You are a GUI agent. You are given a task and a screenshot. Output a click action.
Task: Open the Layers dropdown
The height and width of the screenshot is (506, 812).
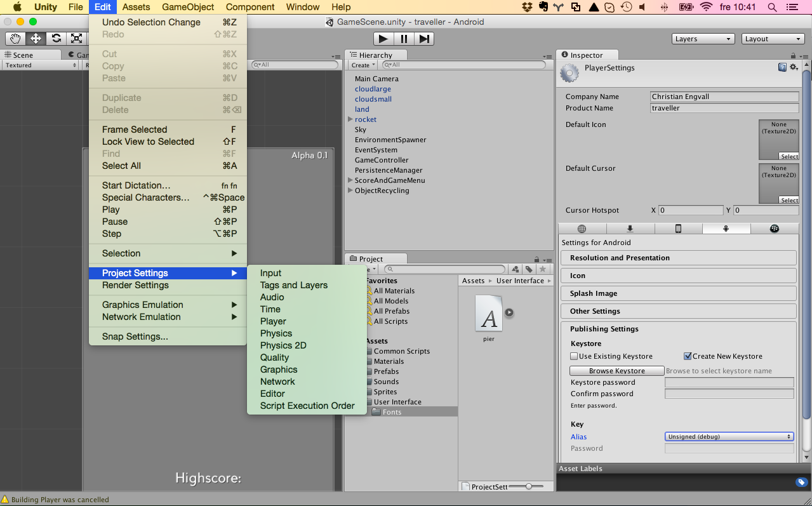[x=703, y=39]
